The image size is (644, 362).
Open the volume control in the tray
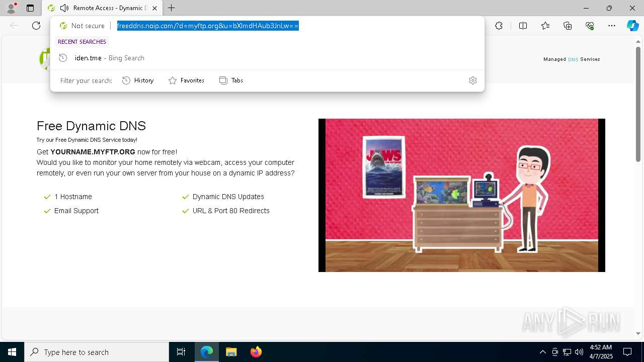tap(579, 352)
